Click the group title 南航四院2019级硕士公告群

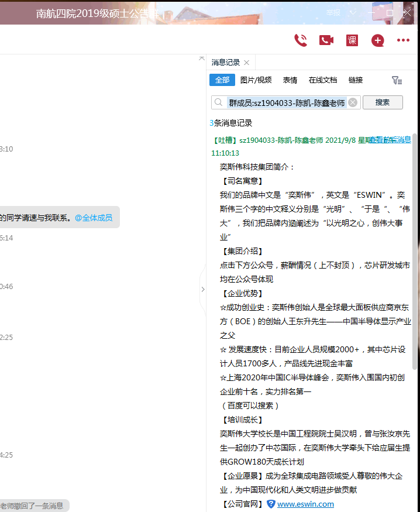pyautogui.click(x=97, y=13)
